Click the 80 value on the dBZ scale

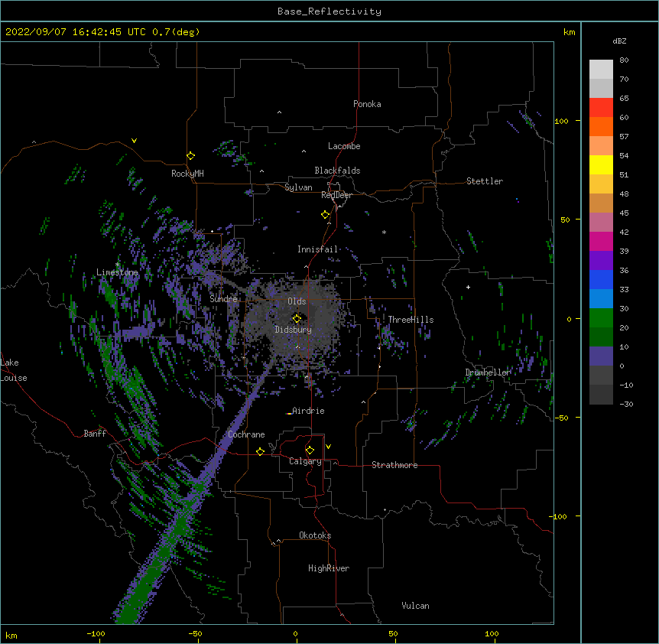click(624, 60)
